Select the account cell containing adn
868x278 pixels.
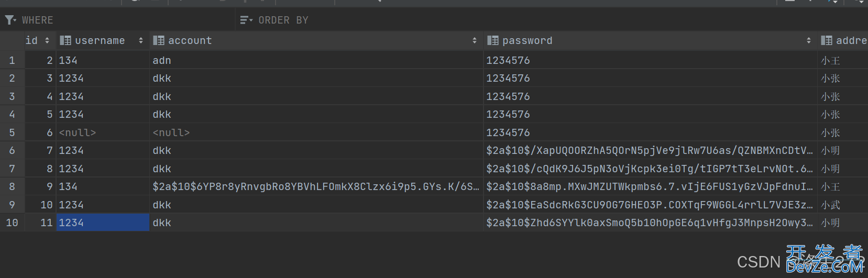click(x=316, y=60)
